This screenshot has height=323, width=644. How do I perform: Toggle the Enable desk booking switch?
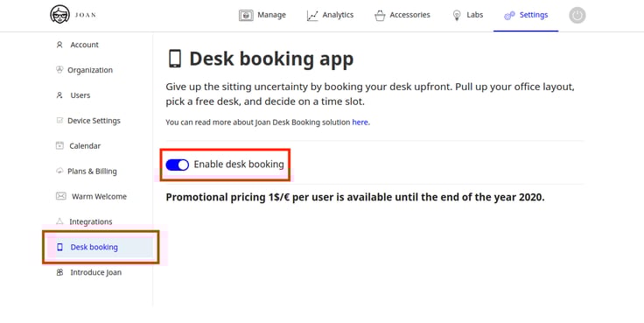(177, 165)
